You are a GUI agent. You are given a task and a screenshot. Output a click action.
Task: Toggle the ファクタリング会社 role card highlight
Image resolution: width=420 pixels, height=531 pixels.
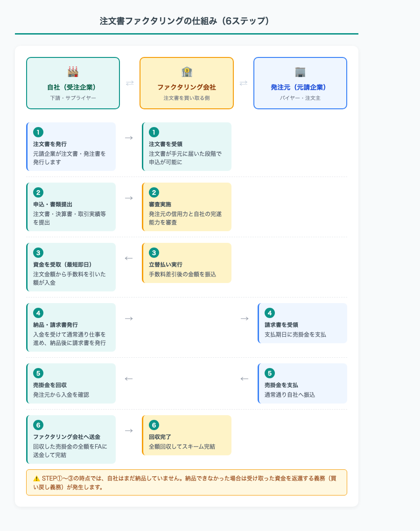click(x=187, y=83)
